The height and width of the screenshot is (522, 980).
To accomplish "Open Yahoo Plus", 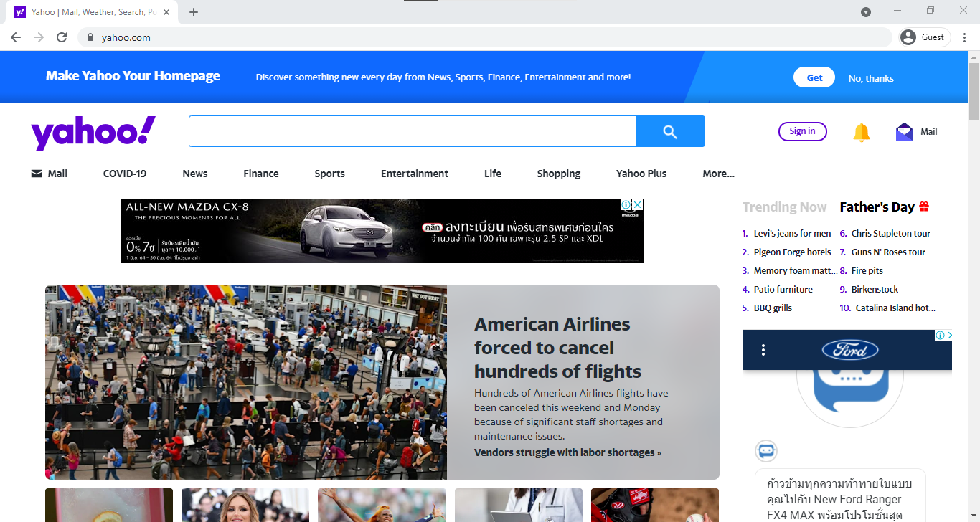I will 641,174.
